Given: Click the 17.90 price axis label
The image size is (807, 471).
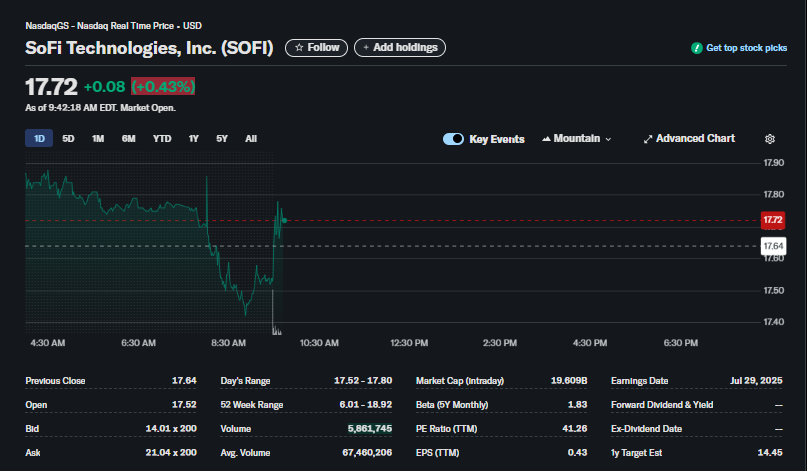Looking at the screenshot, I should (x=774, y=163).
